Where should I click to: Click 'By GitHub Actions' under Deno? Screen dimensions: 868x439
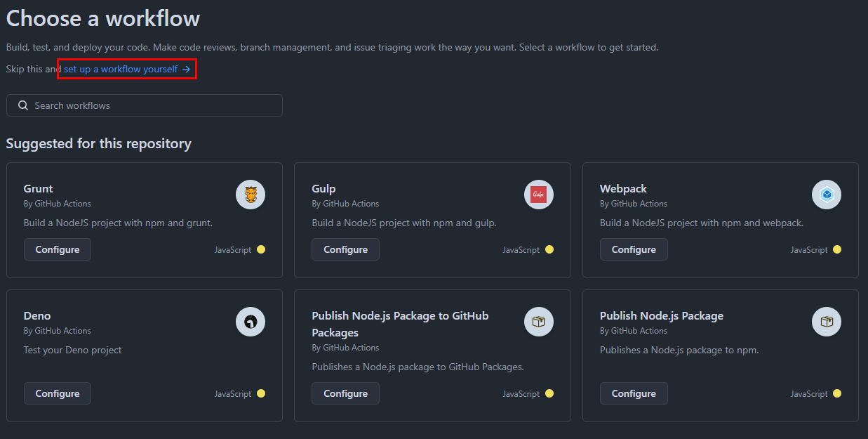(58, 331)
